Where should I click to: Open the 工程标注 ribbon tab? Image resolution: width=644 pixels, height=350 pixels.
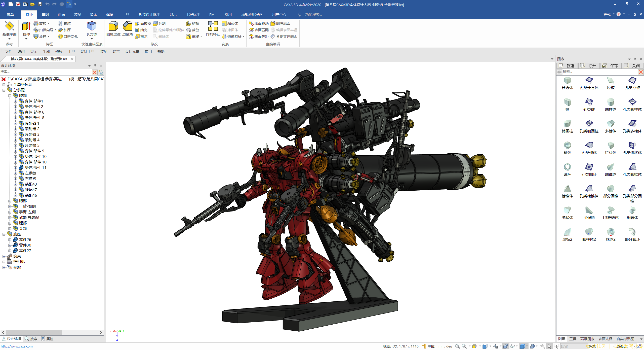(x=193, y=15)
